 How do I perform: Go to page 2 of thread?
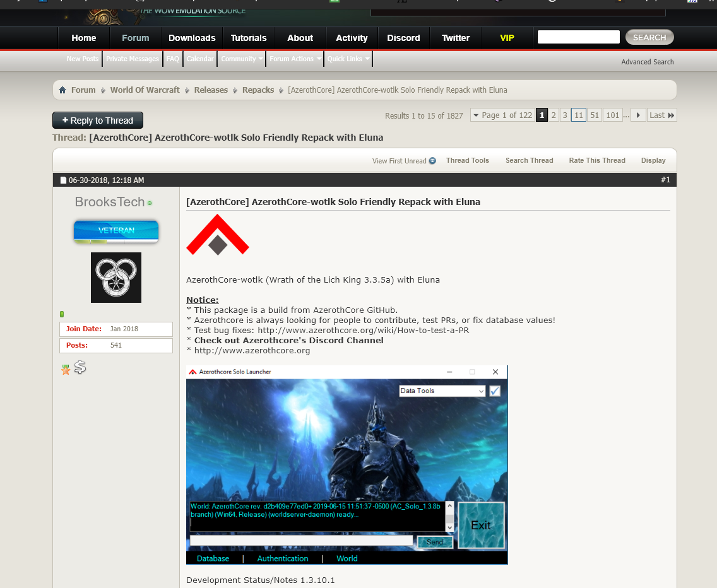pyautogui.click(x=554, y=115)
